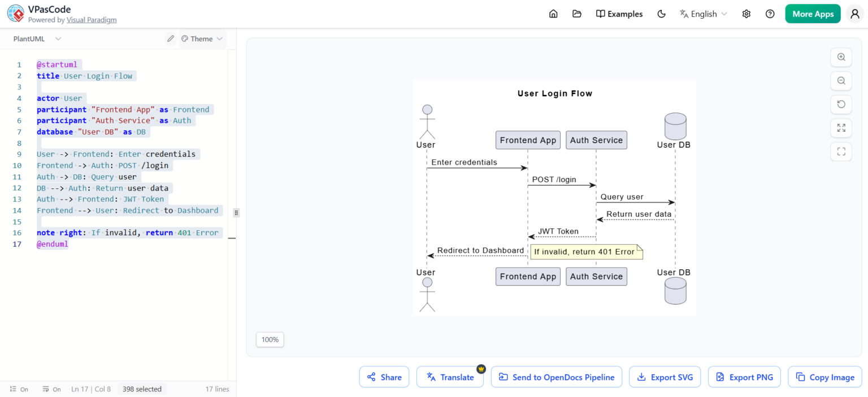Send to OpenDocs Pipeline

pos(557,377)
